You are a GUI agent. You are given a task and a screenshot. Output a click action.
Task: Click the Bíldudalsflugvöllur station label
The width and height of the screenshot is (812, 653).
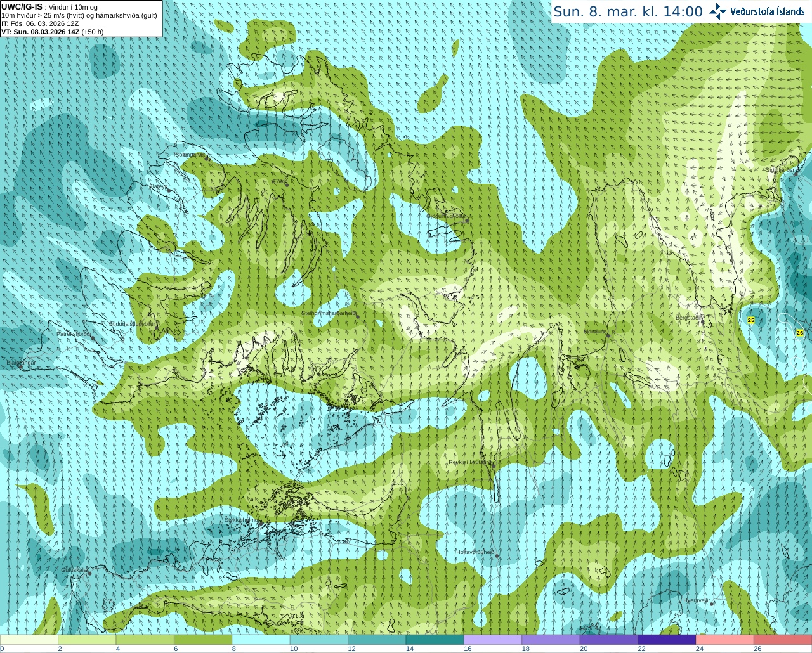132,323
